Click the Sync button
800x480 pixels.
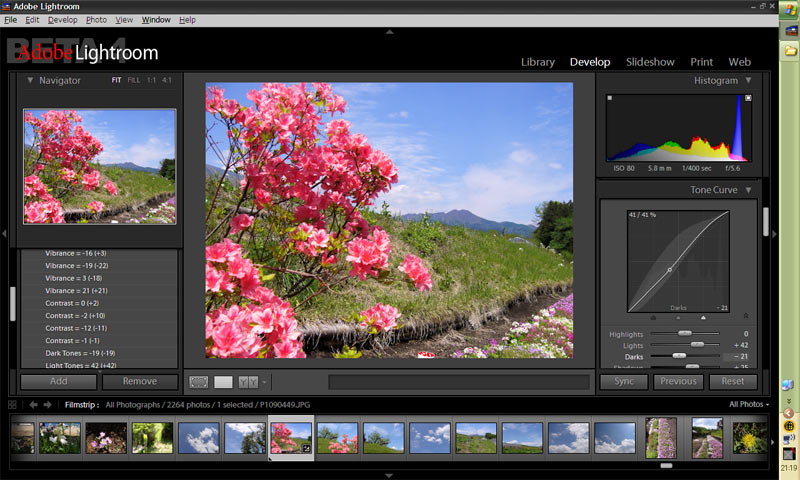click(624, 381)
